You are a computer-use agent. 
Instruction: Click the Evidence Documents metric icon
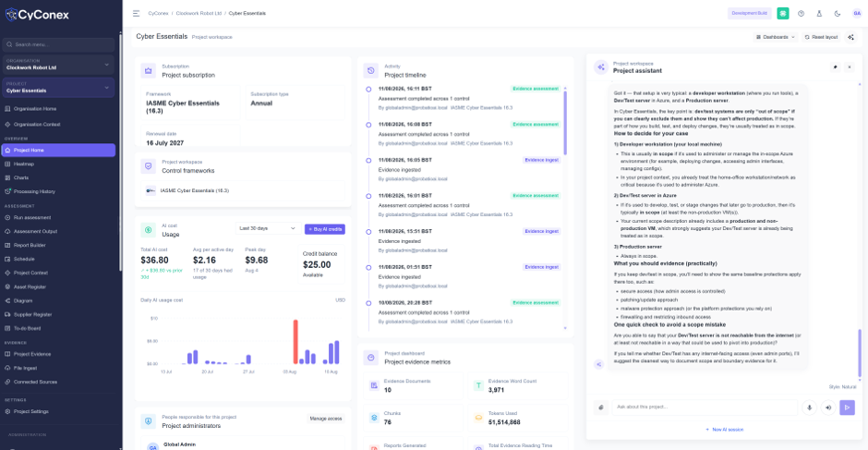pos(374,385)
